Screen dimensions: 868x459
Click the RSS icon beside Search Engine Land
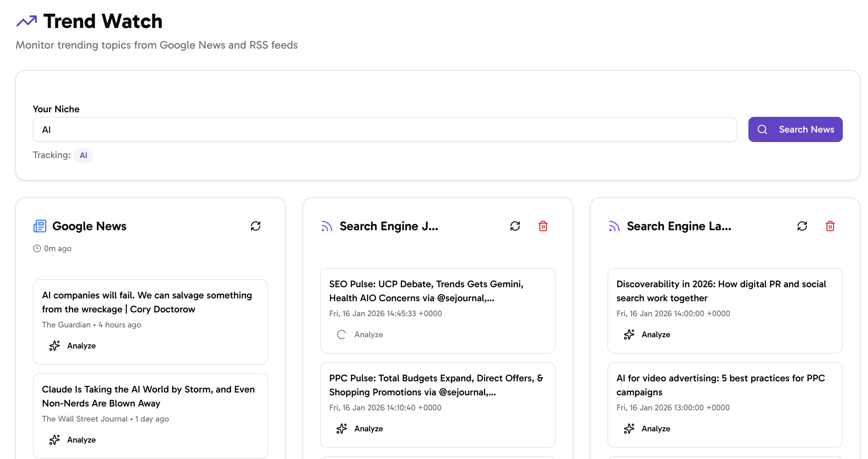click(x=614, y=226)
